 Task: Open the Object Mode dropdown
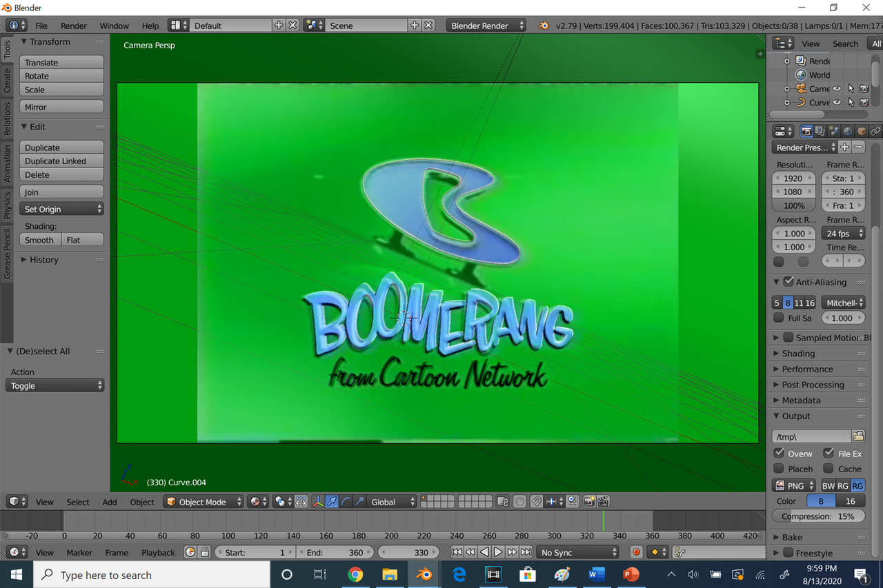coord(204,502)
